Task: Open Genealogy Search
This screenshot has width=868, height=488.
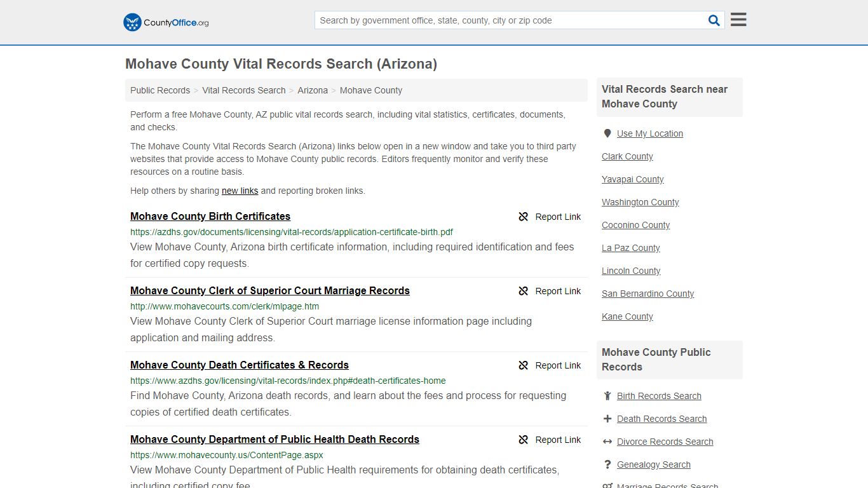Action: 653,464
